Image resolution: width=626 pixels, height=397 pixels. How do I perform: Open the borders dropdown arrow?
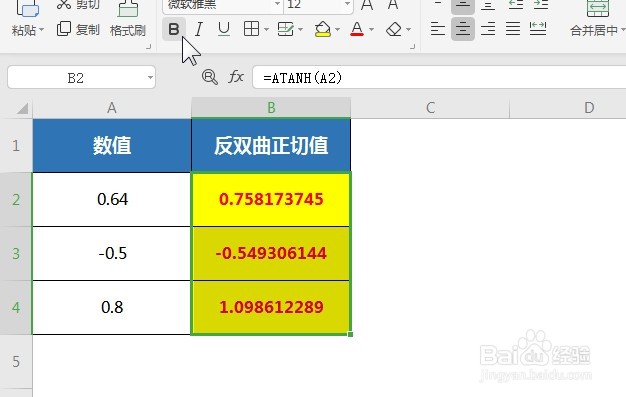(x=266, y=30)
